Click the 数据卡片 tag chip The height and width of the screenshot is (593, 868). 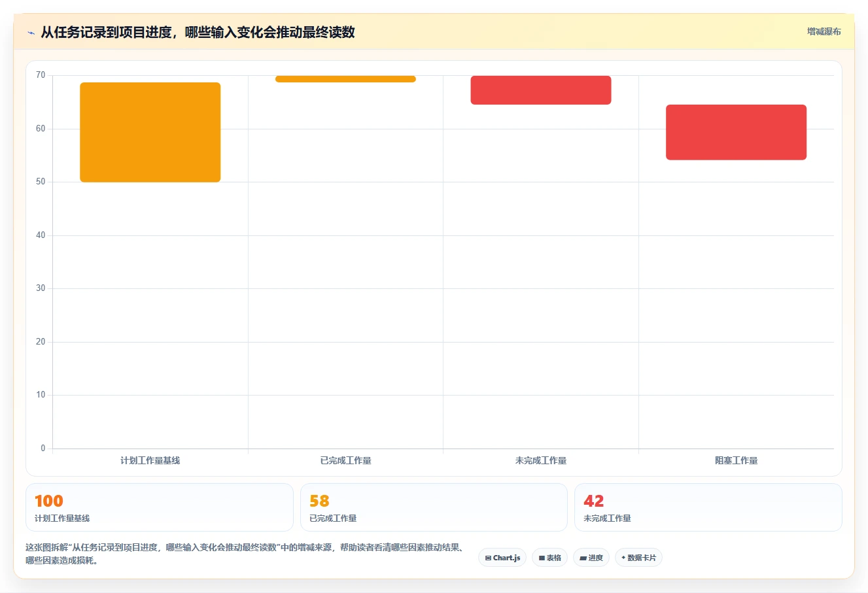[638, 558]
